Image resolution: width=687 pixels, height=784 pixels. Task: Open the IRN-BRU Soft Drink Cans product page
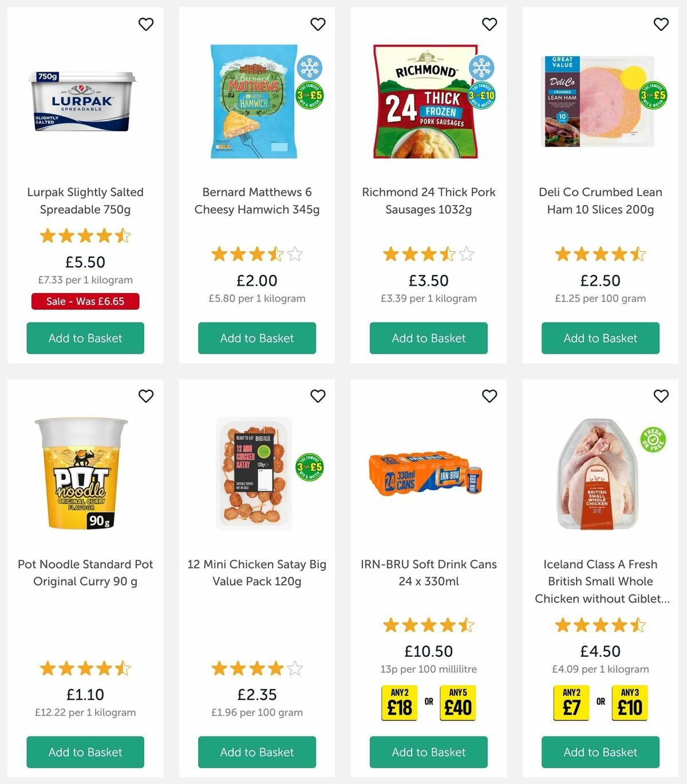pos(428,573)
